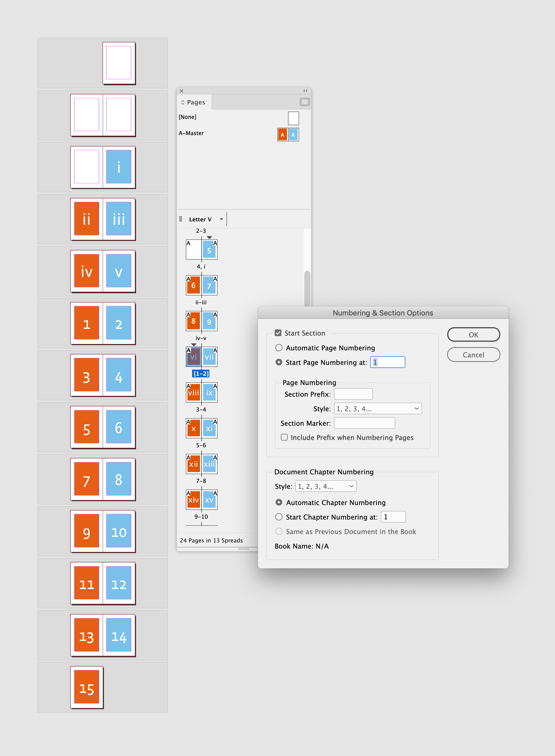Open the page numbering Style dropdown
The image size is (555, 756).
pos(377,408)
